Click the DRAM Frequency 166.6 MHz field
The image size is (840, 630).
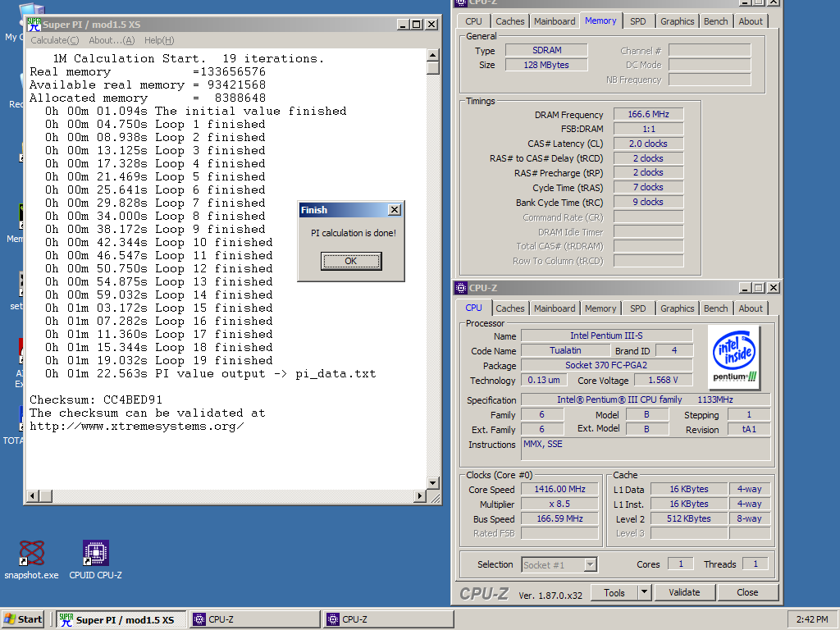648,114
